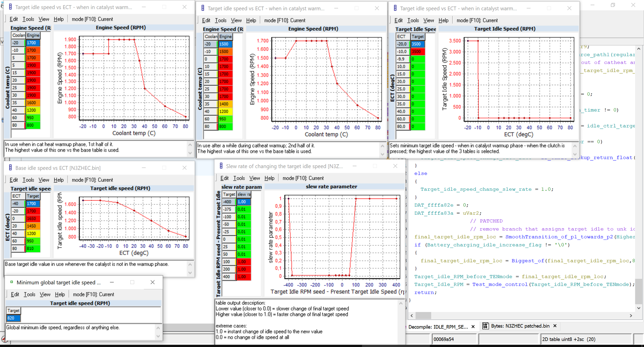Select the 820 value cell in the Minimum global table
The height and width of the screenshot is (347, 644).
click(13, 318)
